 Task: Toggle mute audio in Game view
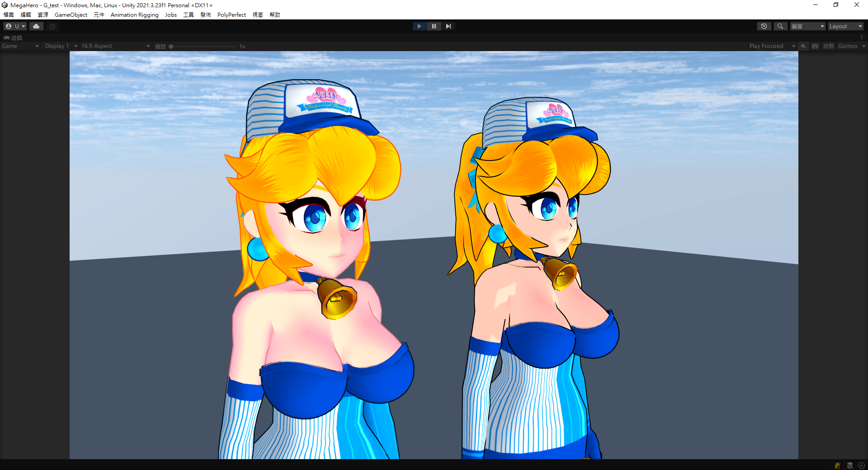click(803, 46)
